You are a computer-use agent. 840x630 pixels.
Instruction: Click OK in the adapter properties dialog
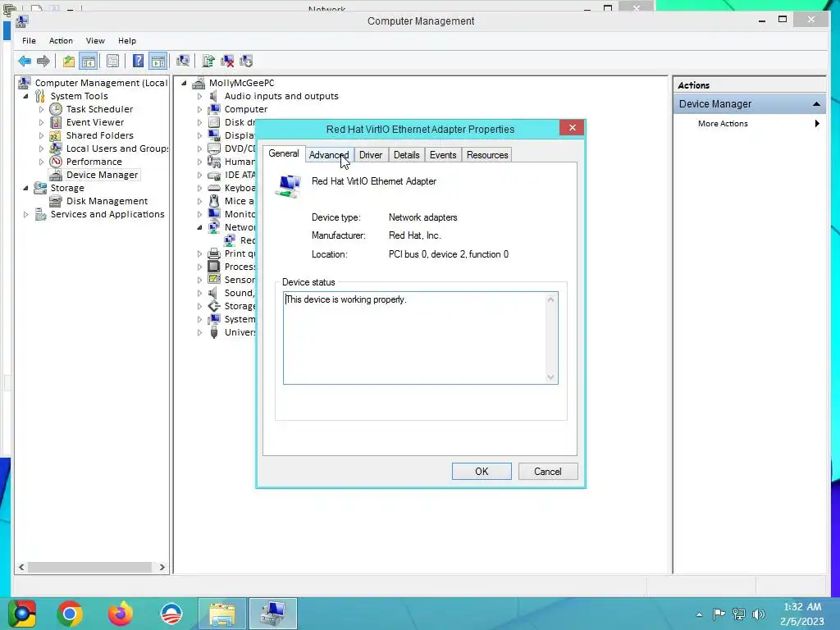(482, 472)
